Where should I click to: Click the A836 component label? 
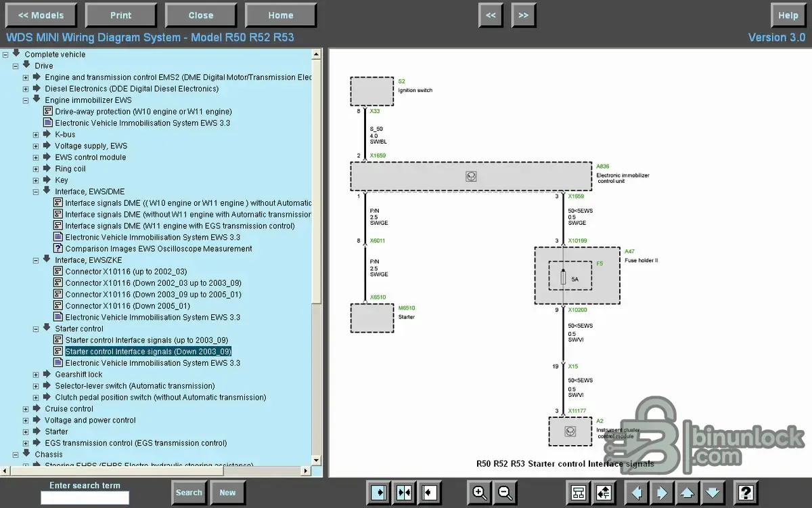tap(602, 167)
